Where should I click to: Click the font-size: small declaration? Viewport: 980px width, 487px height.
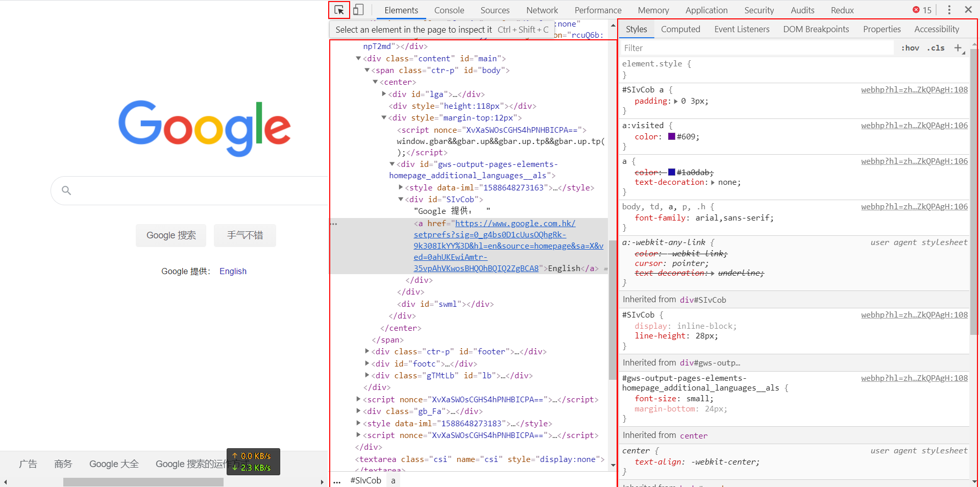tap(674, 399)
